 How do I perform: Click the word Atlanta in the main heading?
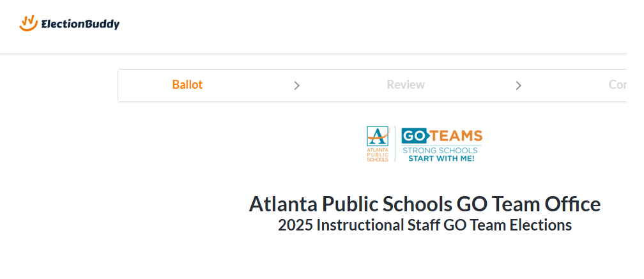(x=284, y=204)
